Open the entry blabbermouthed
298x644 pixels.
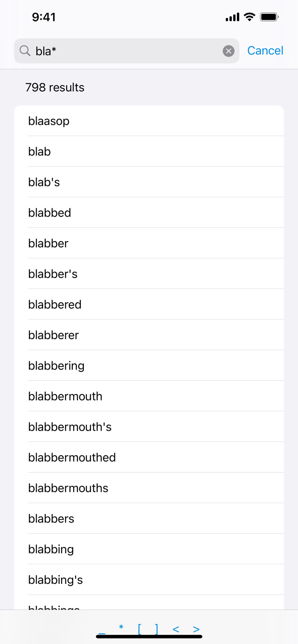click(x=72, y=458)
